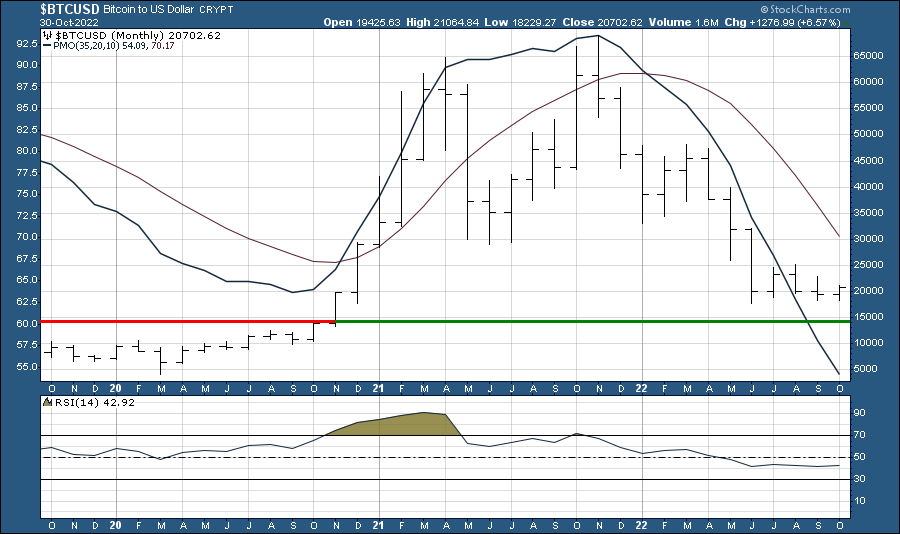Click the green up arrow beside Chg
Image resolution: width=900 pixels, height=534 pixels.
pos(847,21)
